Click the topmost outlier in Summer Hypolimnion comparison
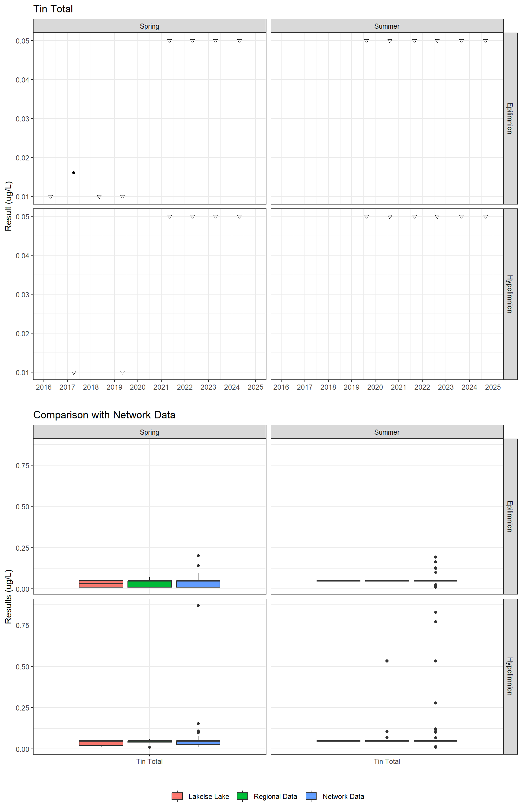Screen dimensions: 522x812 (436, 612)
